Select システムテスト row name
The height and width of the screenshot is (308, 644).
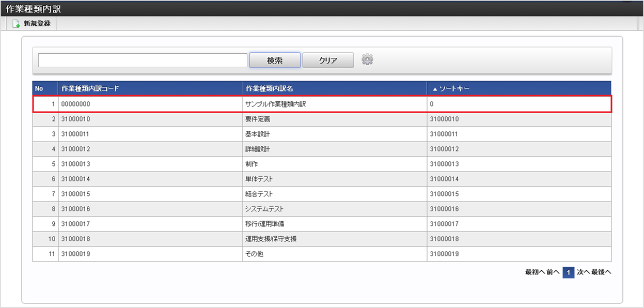point(264,209)
